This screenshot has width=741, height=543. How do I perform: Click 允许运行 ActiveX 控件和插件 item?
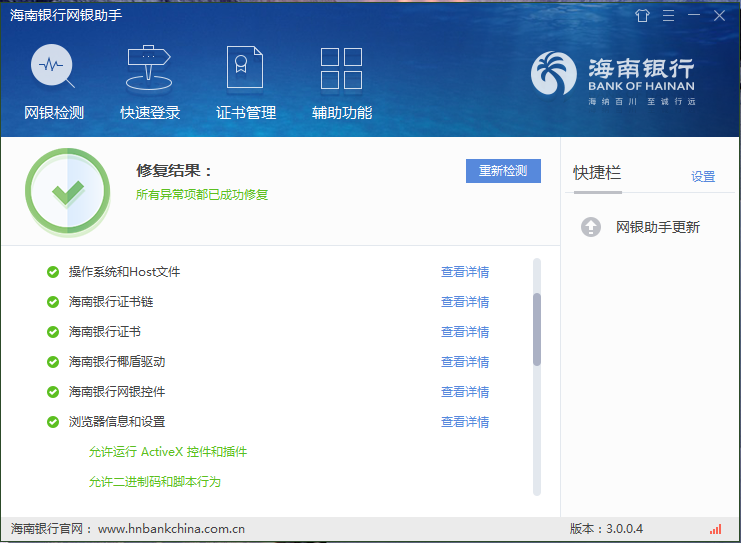[x=168, y=452]
